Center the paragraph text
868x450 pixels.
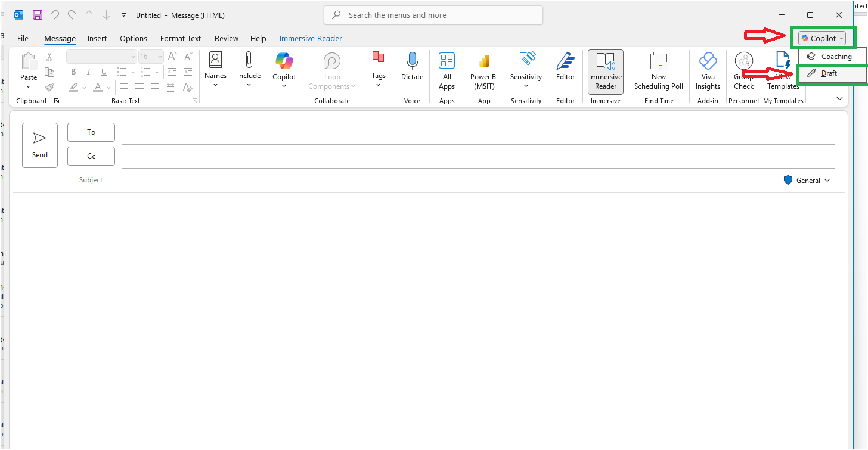139,88
